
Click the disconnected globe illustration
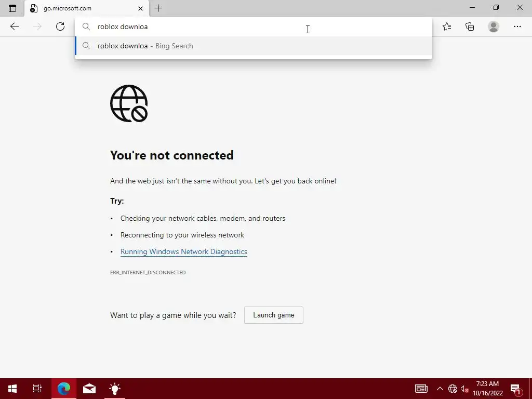(129, 103)
